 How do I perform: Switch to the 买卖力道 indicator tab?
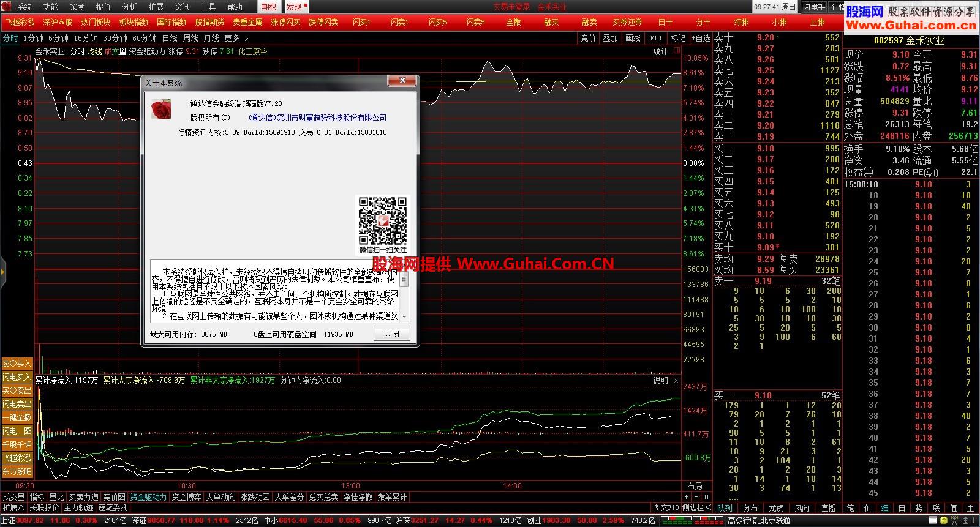click(83, 497)
